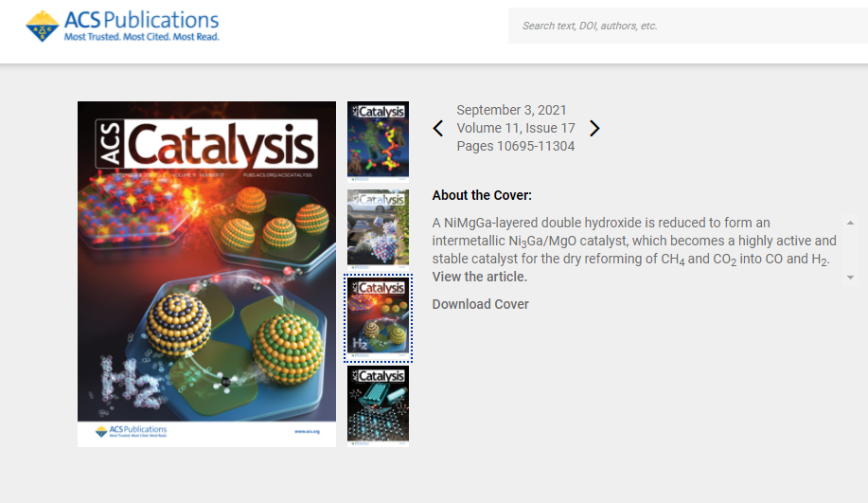The image size is (868, 503).
Task: Click the Volume 11, Issue 17 text
Action: pos(516,128)
